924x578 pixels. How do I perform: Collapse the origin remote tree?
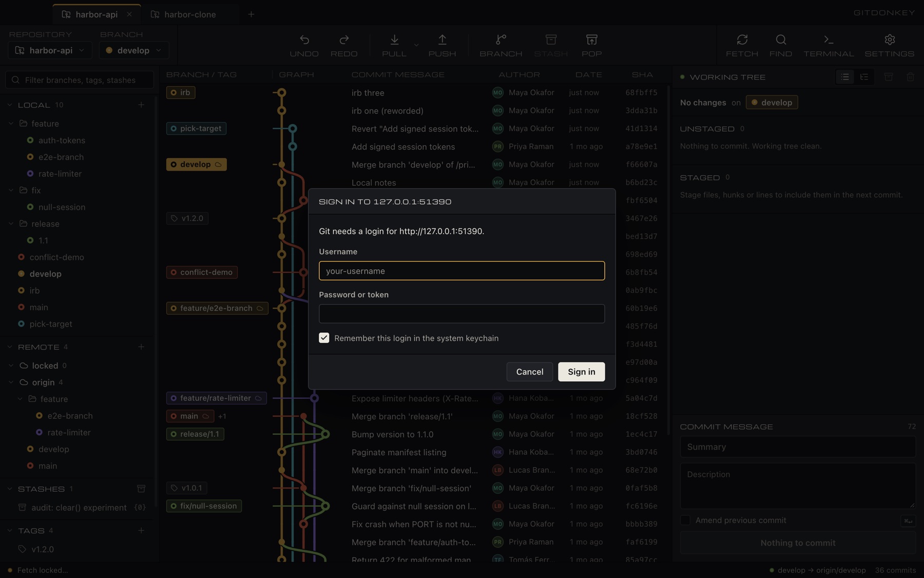pyautogui.click(x=11, y=382)
